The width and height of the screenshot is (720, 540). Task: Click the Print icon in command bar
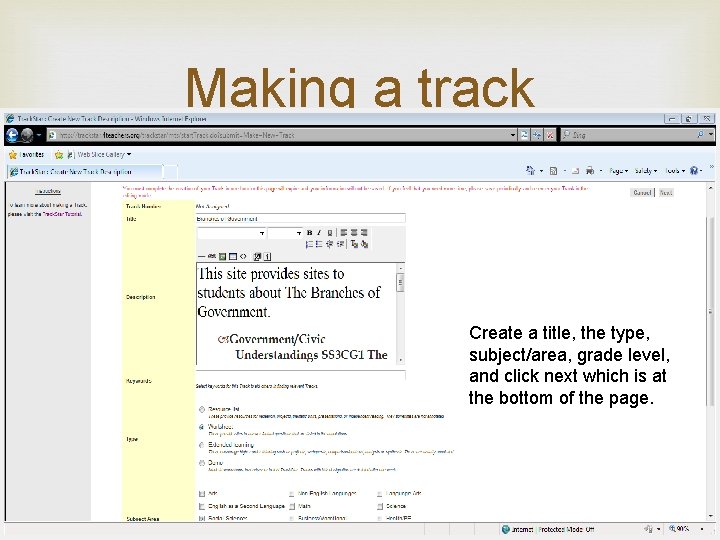(590, 171)
